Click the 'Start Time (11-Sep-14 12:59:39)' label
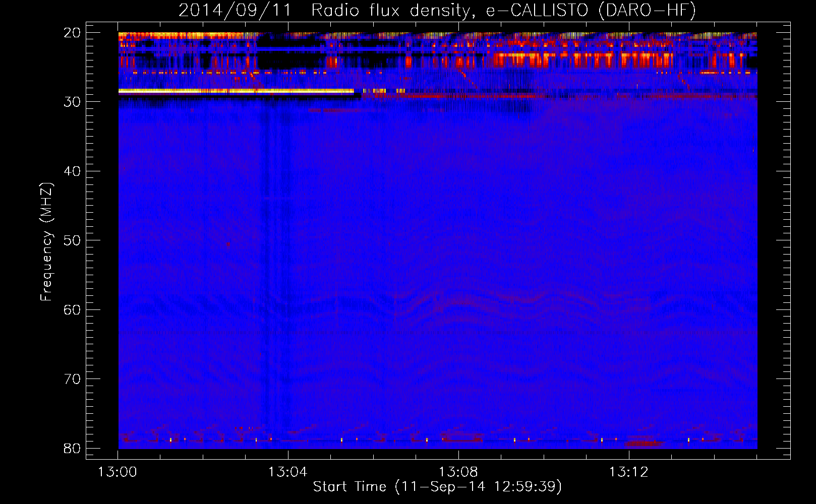Image resolution: width=816 pixels, height=504 pixels. (x=437, y=487)
